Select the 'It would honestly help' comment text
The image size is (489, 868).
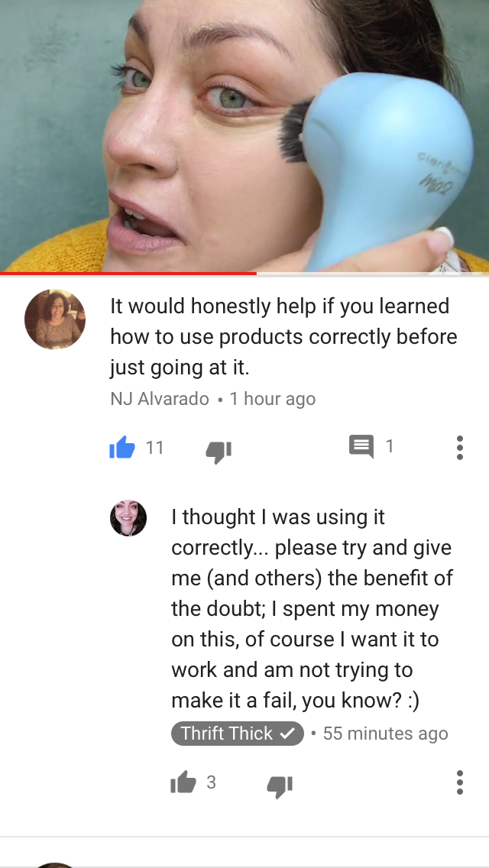[283, 336]
